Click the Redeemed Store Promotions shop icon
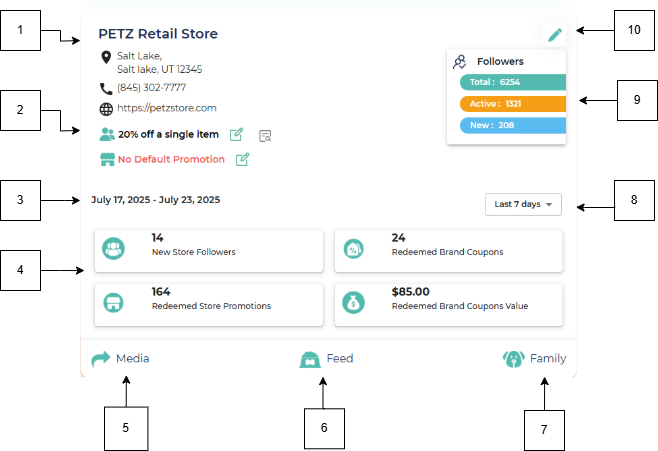Image resolution: width=658 pixels, height=451 pixels. [113, 302]
